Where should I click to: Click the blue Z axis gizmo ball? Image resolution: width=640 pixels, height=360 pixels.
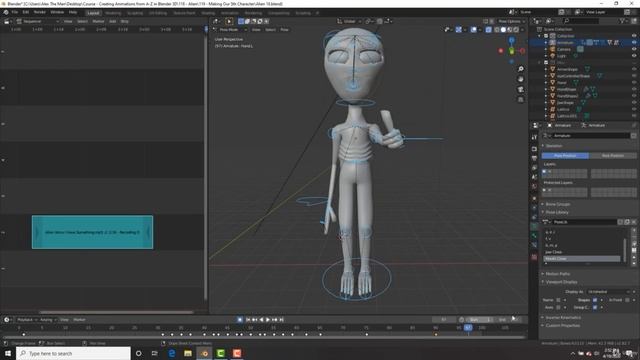512,40
